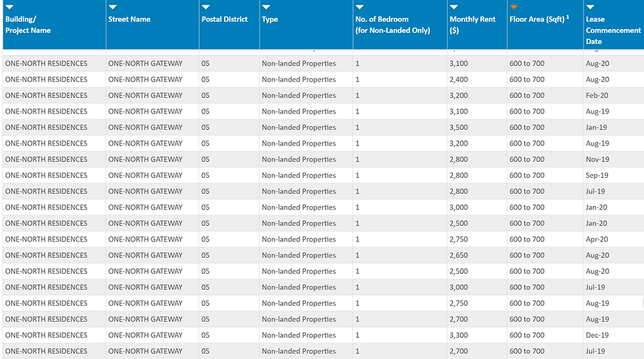Click bedroom count in the Dec-19 row
Image resolution: width=644 pixels, height=359 pixels.
point(357,335)
